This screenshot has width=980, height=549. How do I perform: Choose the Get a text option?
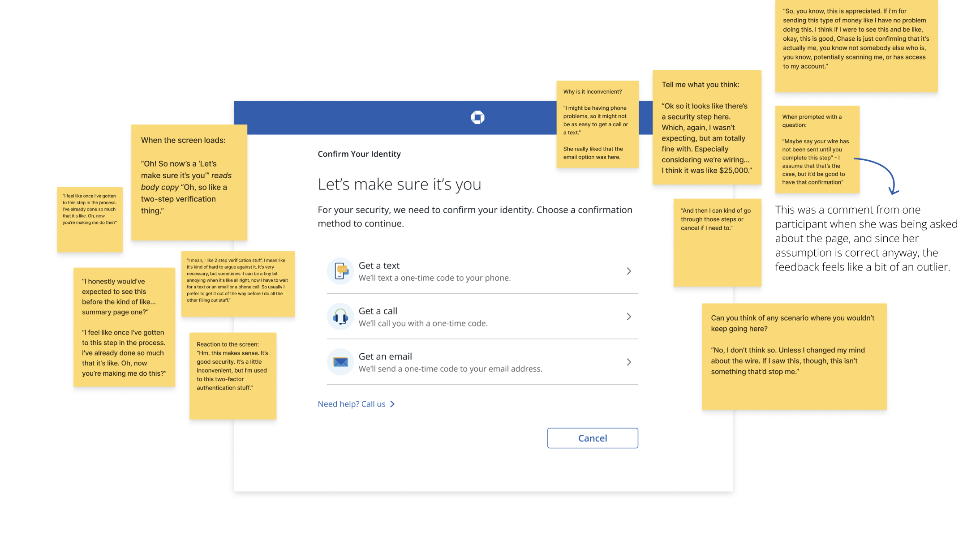(379, 266)
